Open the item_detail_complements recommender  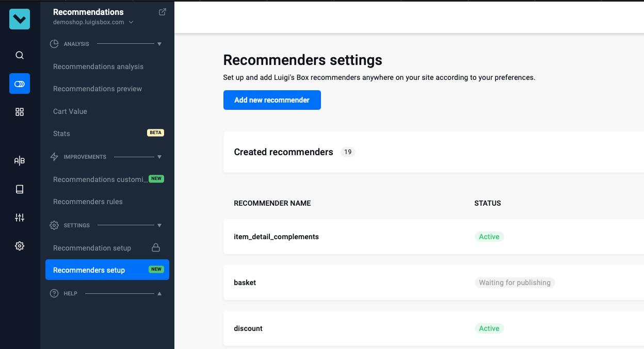pyautogui.click(x=276, y=237)
